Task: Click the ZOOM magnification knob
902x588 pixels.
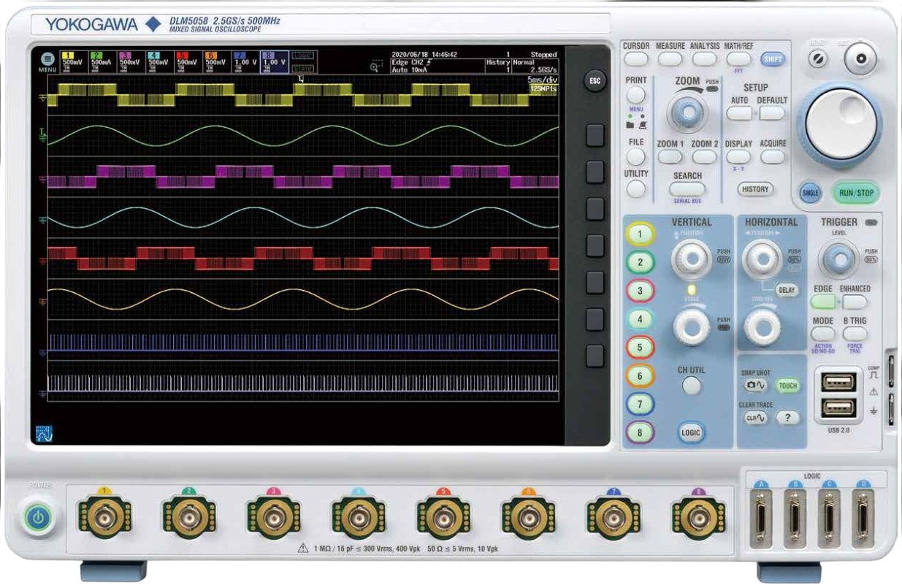Action: click(x=688, y=112)
